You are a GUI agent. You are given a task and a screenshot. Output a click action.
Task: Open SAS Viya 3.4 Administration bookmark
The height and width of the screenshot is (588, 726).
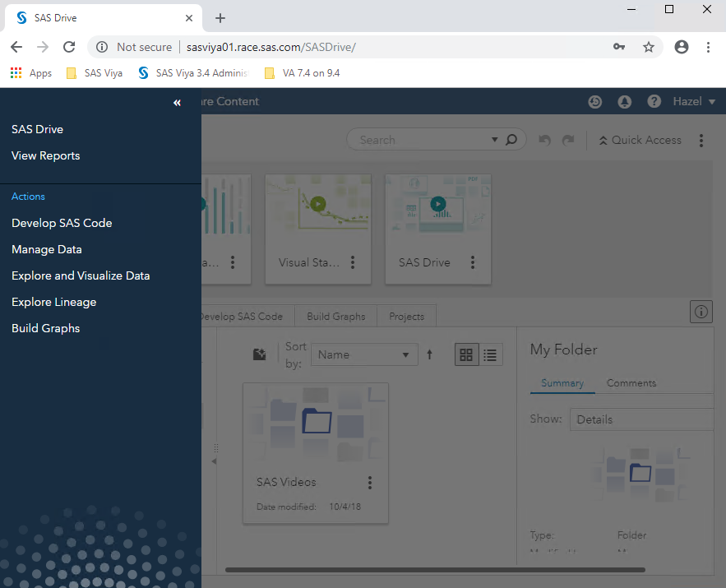pos(193,73)
